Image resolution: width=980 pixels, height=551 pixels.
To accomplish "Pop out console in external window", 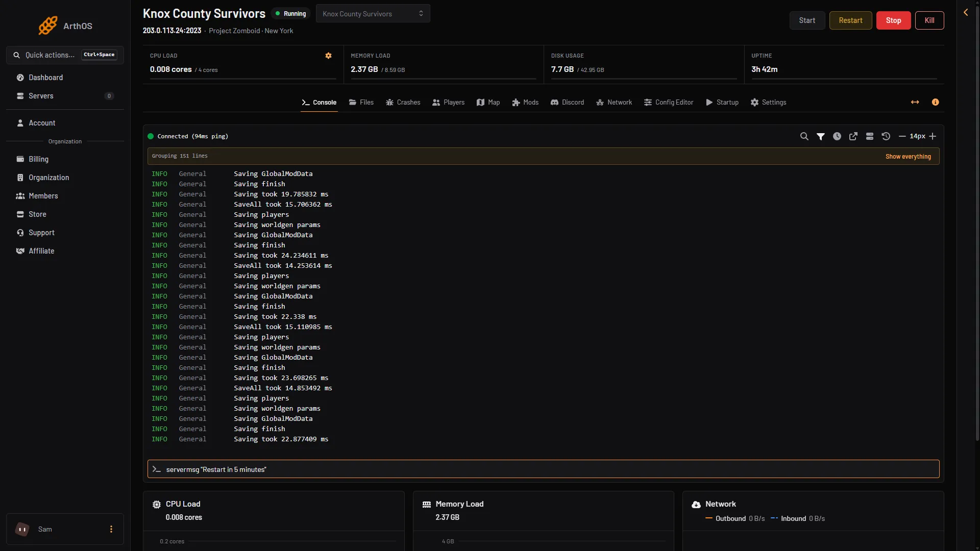I will click(x=853, y=136).
